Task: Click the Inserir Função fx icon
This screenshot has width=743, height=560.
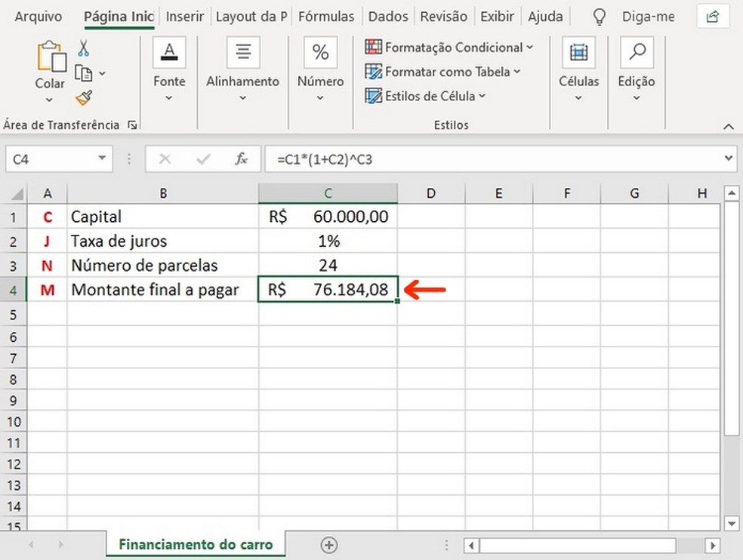Action: point(241,158)
